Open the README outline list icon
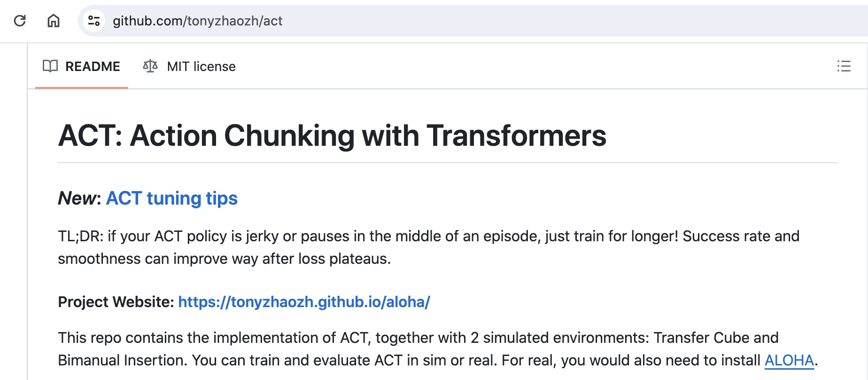 click(844, 66)
